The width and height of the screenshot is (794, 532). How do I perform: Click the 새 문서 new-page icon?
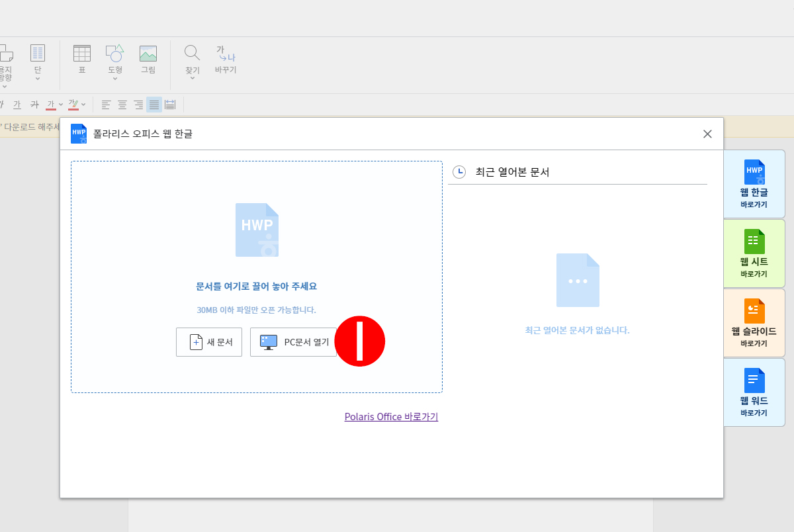196,342
